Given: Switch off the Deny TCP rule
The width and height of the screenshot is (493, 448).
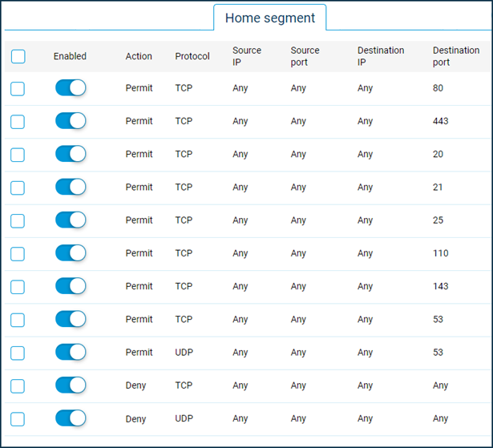Looking at the screenshot, I should coord(71,385).
